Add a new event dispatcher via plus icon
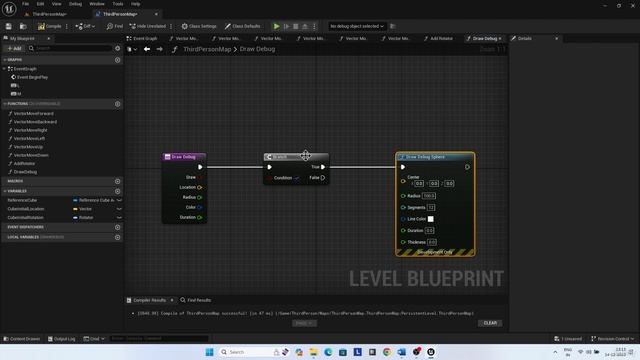The image size is (640, 360). [x=118, y=227]
